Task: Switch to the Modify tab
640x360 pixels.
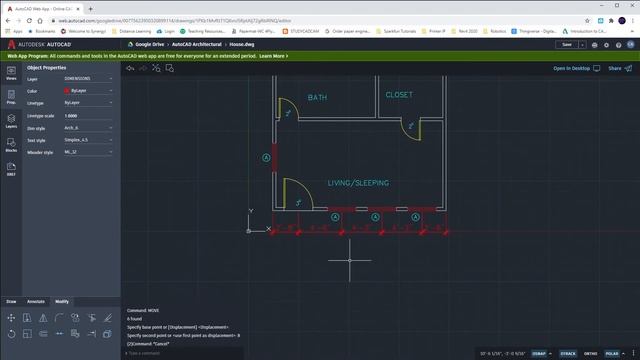Action: pos(62,302)
